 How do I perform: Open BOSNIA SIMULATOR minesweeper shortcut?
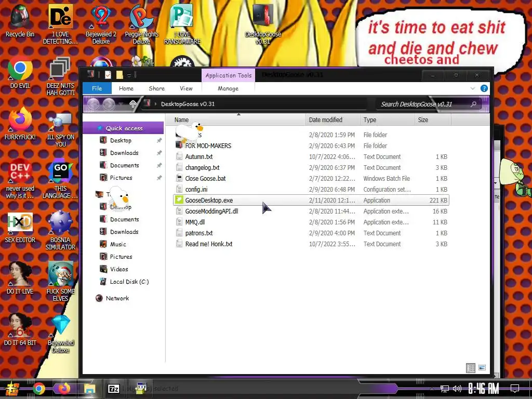click(60, 231)
